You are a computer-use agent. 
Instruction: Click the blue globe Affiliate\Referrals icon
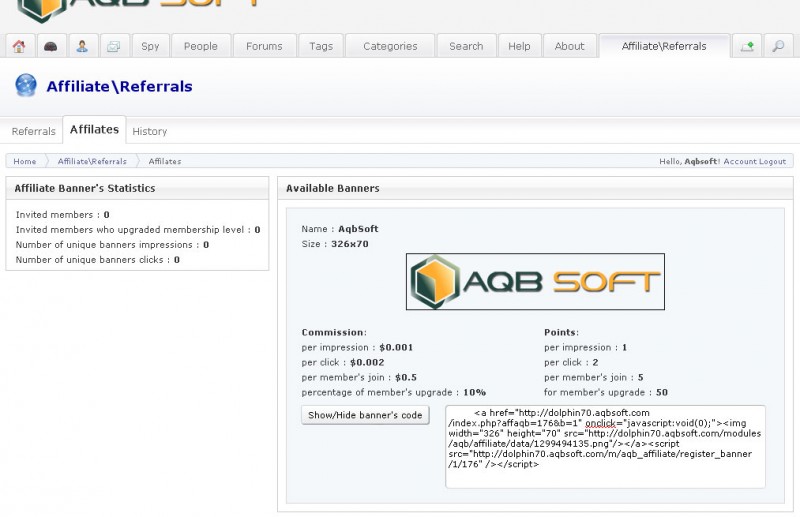26,85
